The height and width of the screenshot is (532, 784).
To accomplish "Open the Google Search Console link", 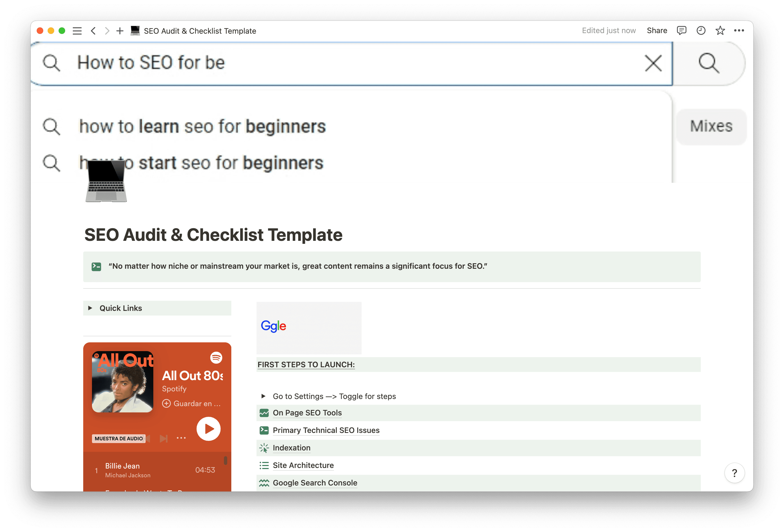I will [x=315, y=483].
